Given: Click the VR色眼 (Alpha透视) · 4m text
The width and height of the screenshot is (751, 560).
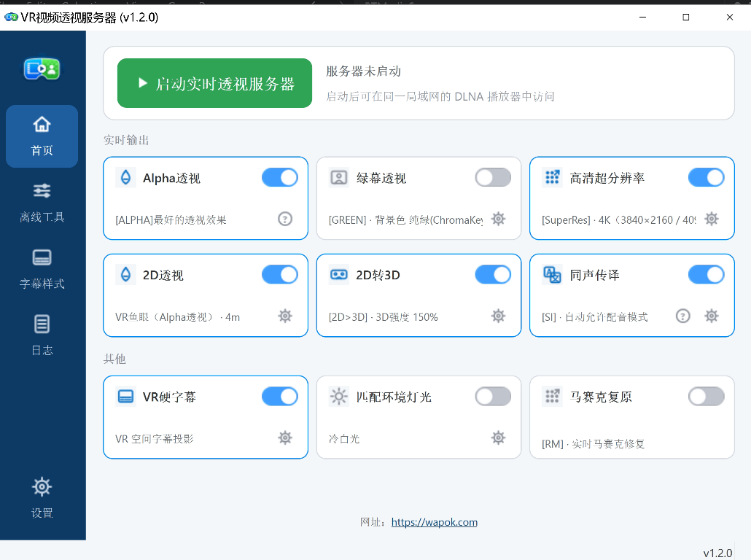Looking at the screenshot, I should (x=178, y=317).
